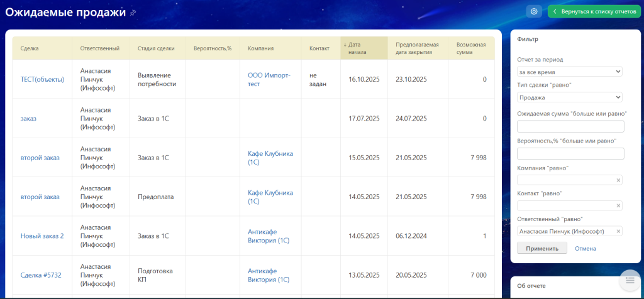Viewport: 644px width, 299px height.
Task: Clear the Контакт filter field
Action: coord(618,205)
